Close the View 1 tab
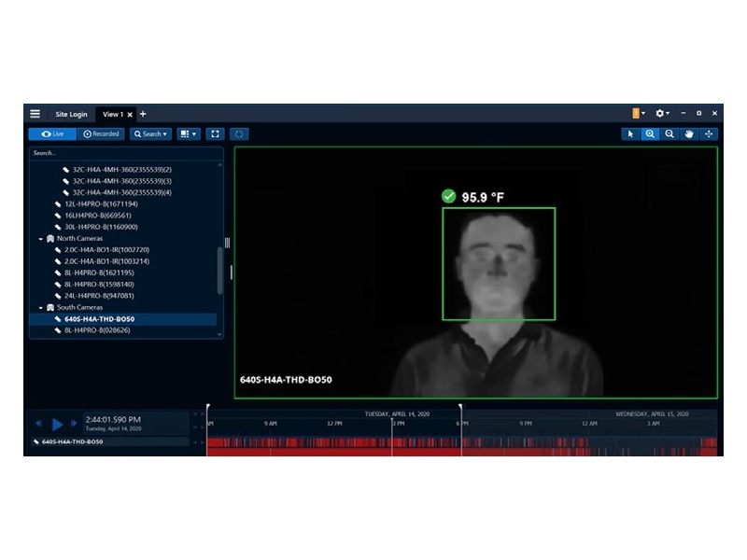This screenshot has height=560, width=747. (130, 115)
